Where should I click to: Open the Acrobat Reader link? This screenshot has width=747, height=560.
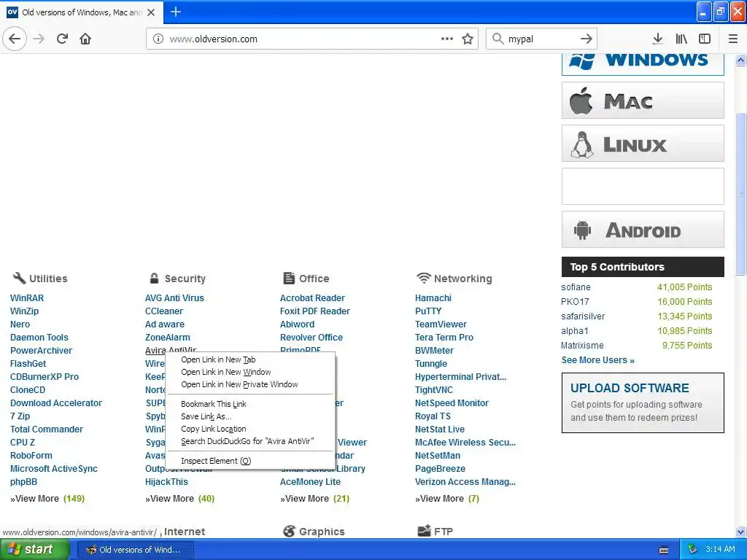tap(312, 298)
